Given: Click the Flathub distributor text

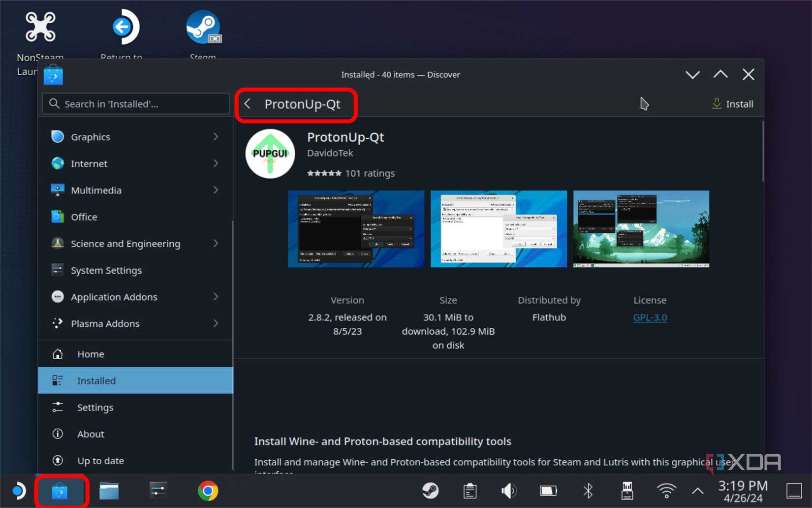Looking at the screenshot, I should pyautogui.click(x=549, y=317).
